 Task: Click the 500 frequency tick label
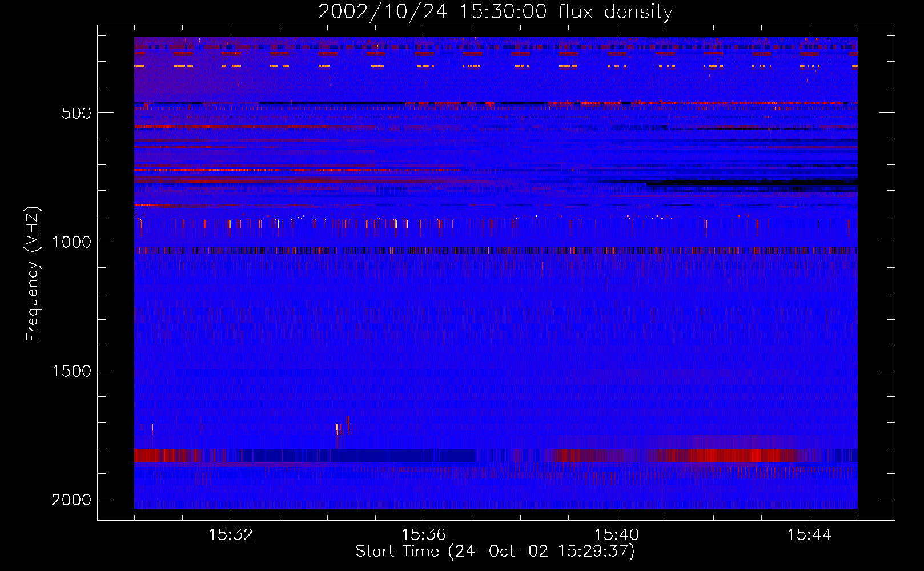(x=77, y=113)
